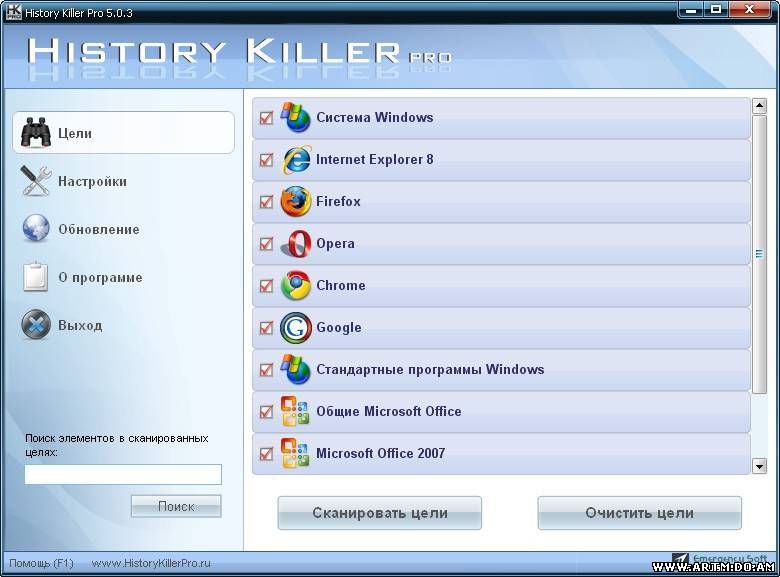Click the clipboard icon for О программе
Screen dimensions: 780x577
[35, 277]
